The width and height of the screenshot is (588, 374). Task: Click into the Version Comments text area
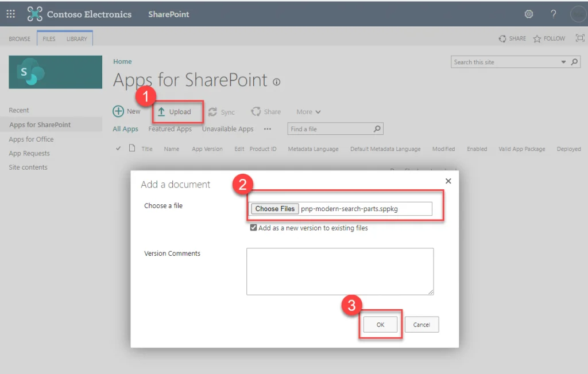click(340, 271)
